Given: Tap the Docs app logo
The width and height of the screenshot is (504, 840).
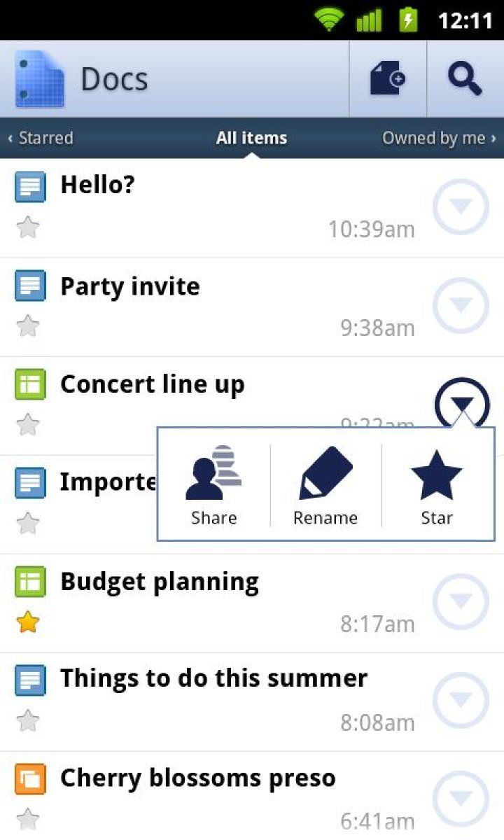Looking at the screenshot, I should (39, 78).
